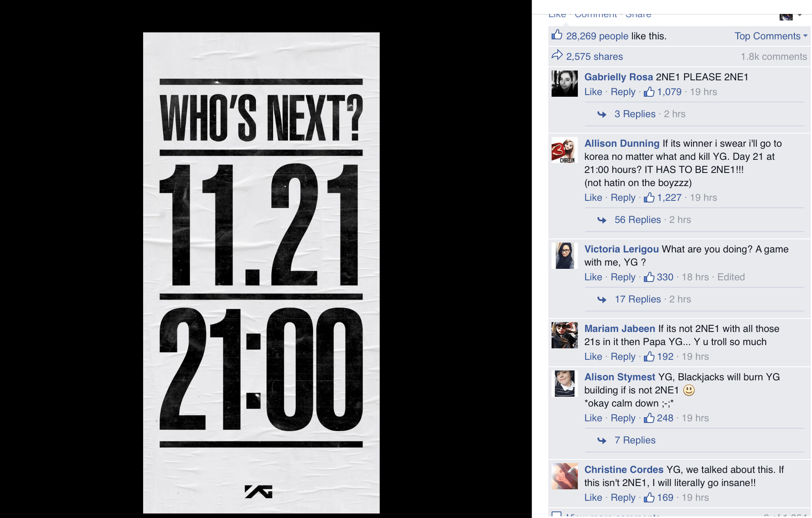812x518 pixels.
Task: Click the reply arrow icon next to 7 Replies
Action: 602,441
